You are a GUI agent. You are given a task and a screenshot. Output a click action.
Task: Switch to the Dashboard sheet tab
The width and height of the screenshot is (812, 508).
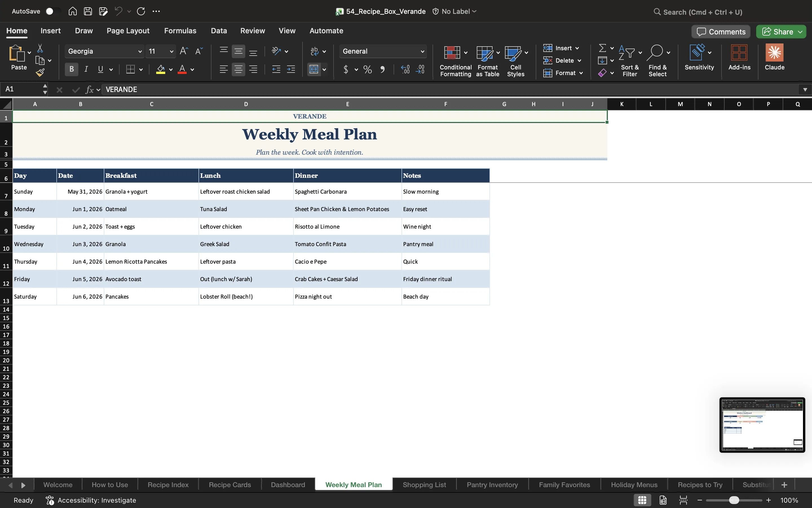[x=288, y=485]
